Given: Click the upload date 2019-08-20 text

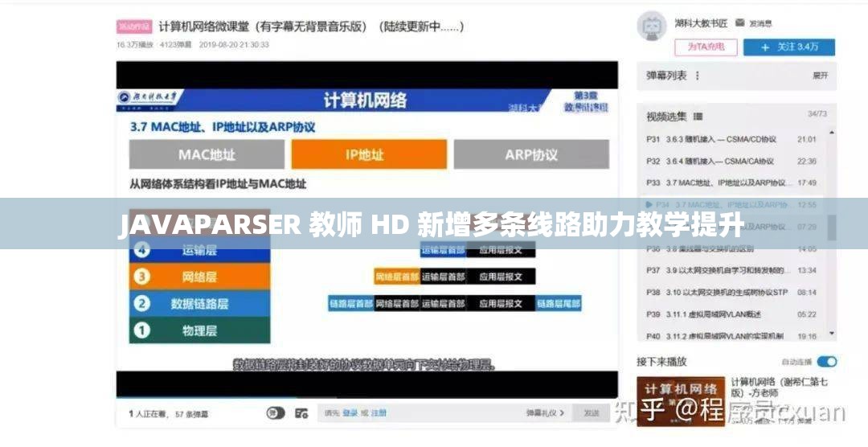Looking at the screenshot, I should pyautogui.click(x=234, y=44).
